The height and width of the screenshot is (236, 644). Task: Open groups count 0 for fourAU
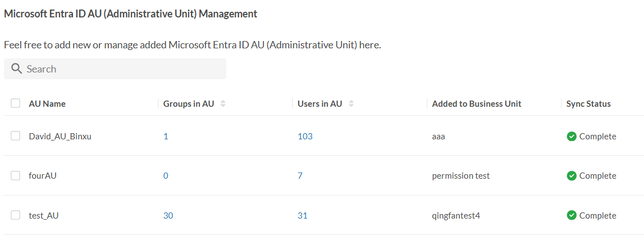[166, 176]
